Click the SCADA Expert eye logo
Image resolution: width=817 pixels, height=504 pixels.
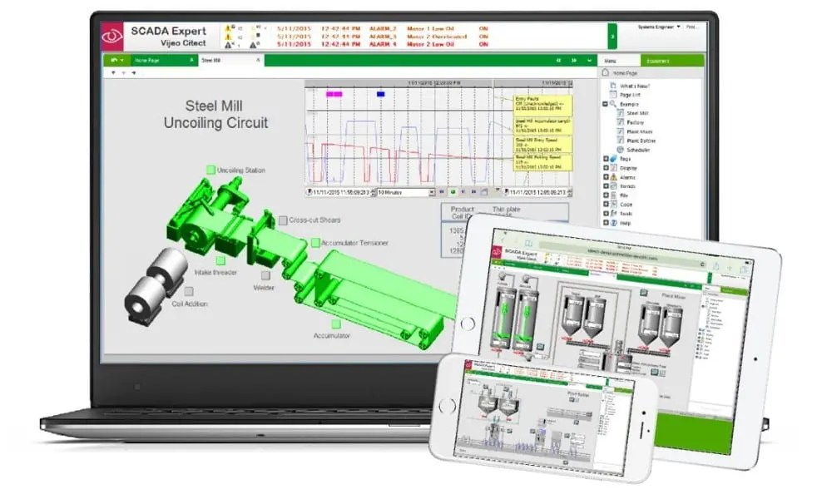(x=112, y=36)
